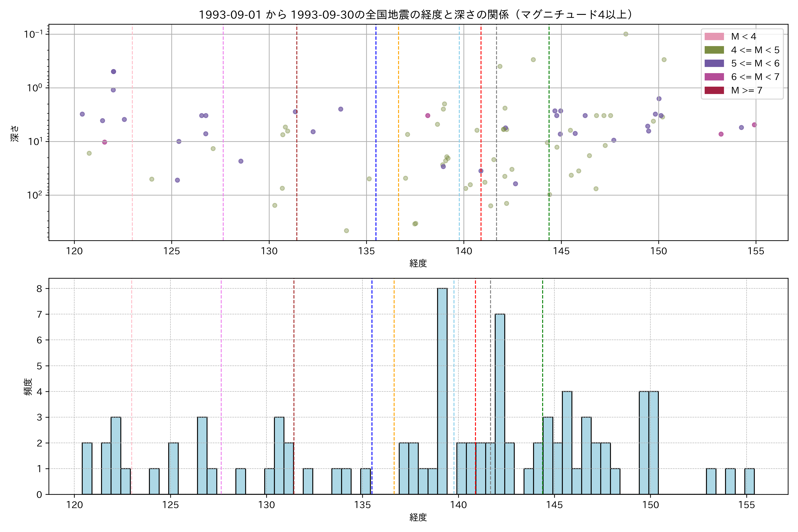Click the crimson M >= 7 legend swatch
The height and width of the screenshot is (532, 798).
(x=714, y=90)
